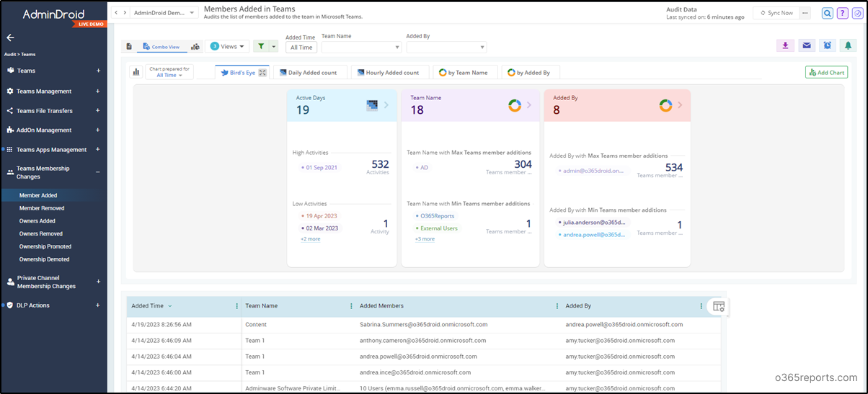Open Ownership Demoted report
The image size is (868, 394).
click(x=45, y=259)
